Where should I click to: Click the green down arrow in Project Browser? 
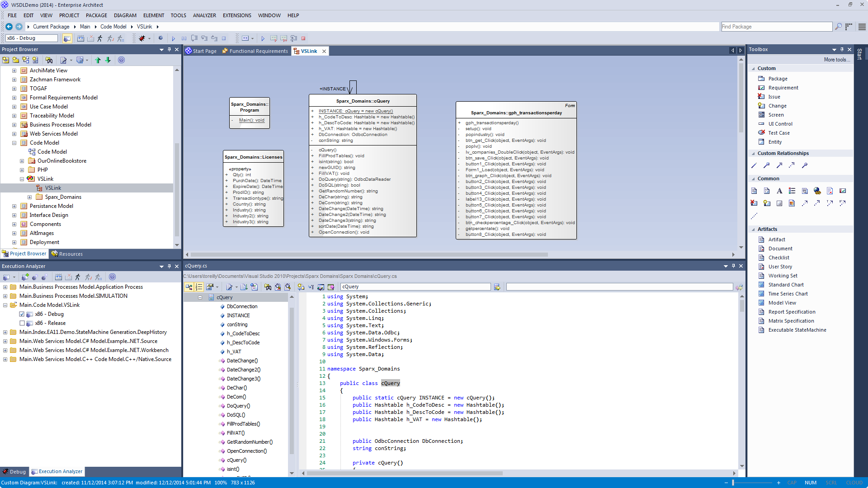pos(108,60)
